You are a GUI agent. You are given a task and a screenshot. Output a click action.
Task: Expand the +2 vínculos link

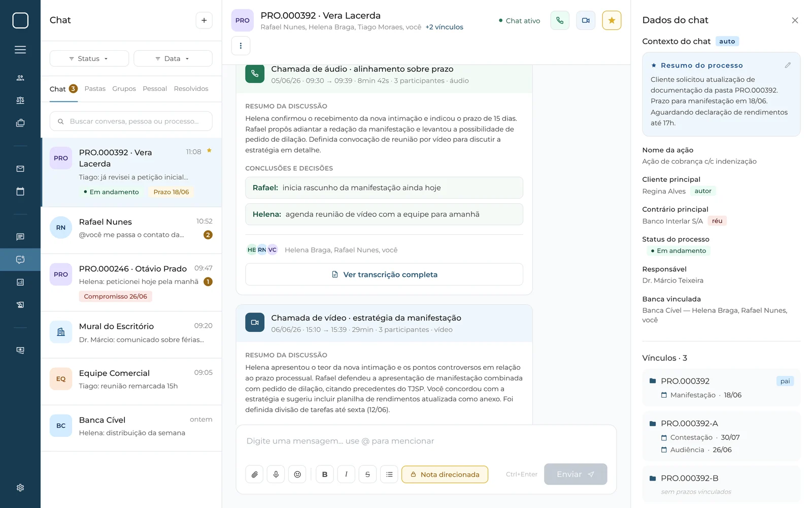444,27
